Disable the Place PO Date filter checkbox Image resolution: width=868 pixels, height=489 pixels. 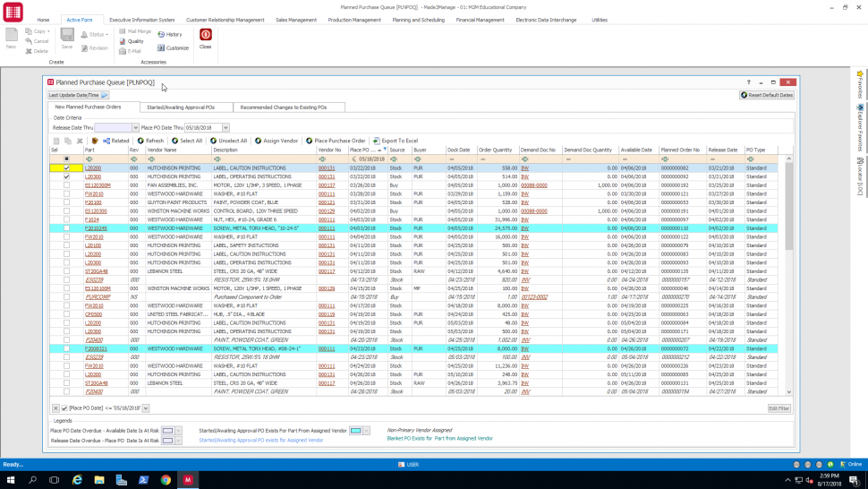tap(64, 408)
